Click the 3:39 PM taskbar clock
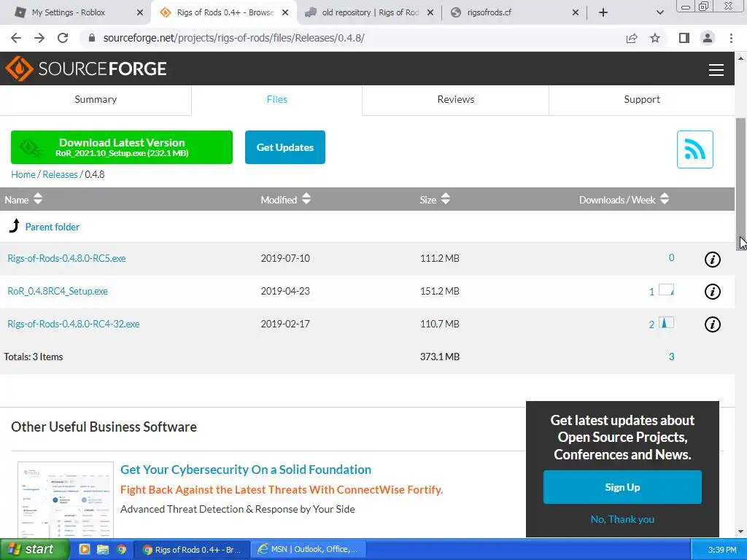 pyautogui.click(x=722, y=550)
